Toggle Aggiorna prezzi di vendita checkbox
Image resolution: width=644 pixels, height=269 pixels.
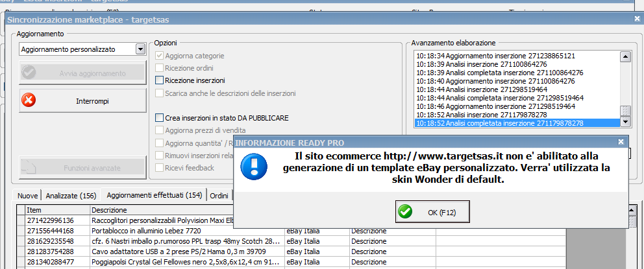(x=159, y=130)
